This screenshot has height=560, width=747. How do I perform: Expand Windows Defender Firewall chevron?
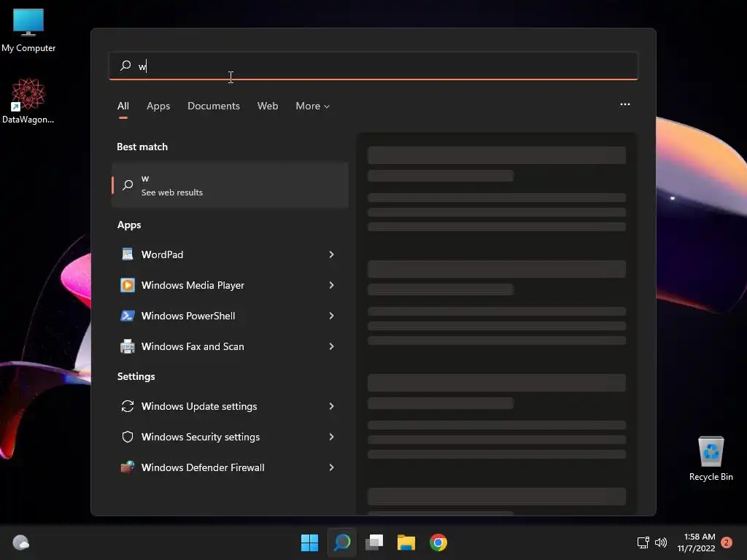332,467
